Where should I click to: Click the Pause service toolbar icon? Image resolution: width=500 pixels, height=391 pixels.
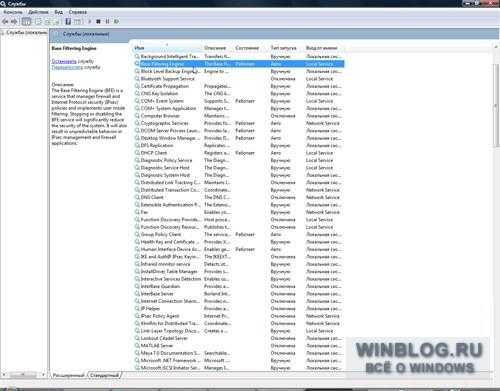coord(107,22)
